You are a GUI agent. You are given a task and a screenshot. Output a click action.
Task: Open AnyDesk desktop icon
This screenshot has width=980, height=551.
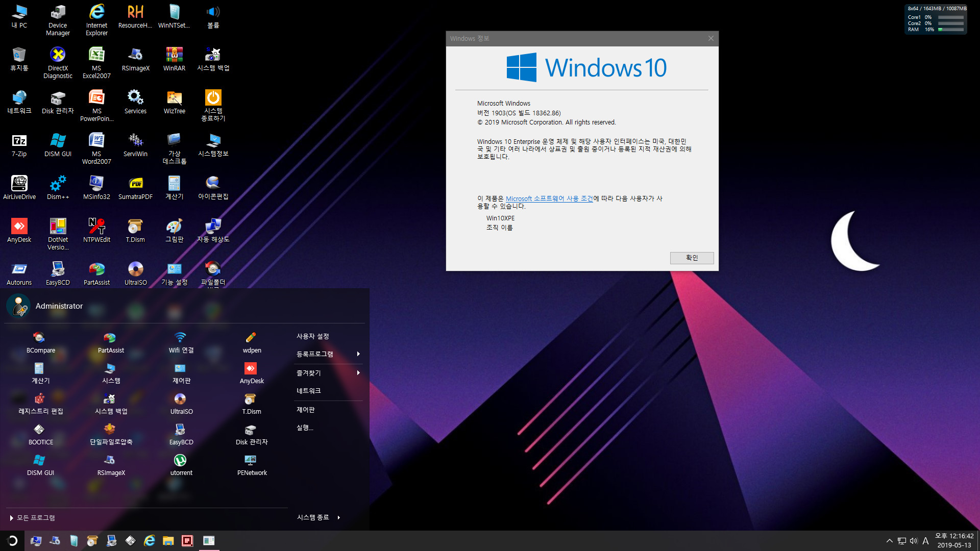(x=19, y=231)
